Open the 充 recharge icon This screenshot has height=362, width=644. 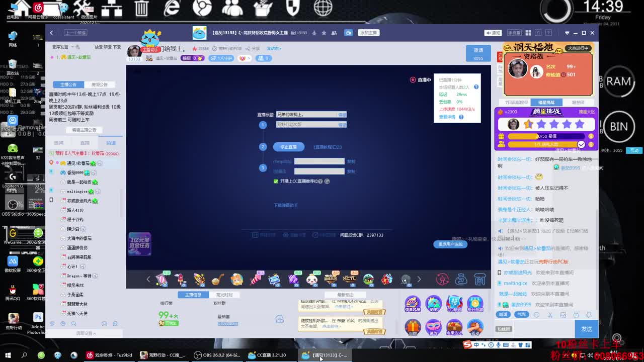442,279
